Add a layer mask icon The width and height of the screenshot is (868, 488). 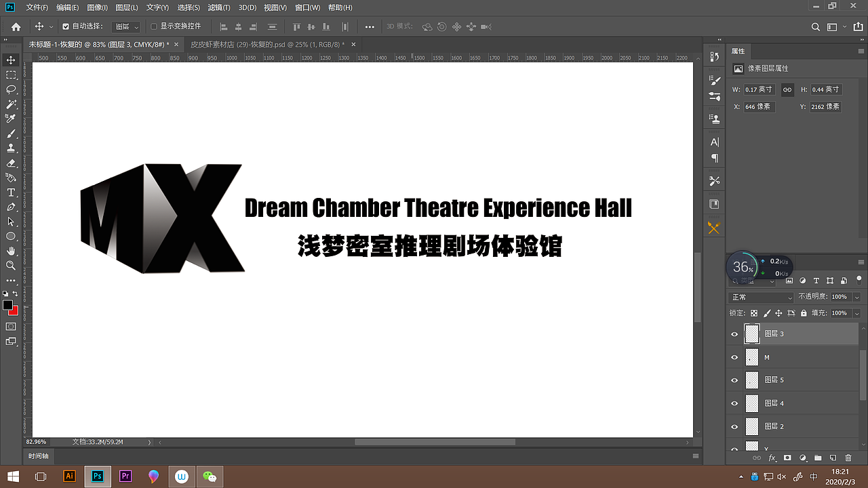(x=787, y=458)
